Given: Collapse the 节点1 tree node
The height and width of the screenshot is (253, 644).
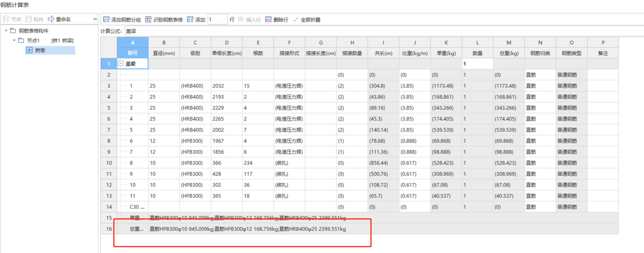Looking at the screenshot, I should [x=14, y=40].
